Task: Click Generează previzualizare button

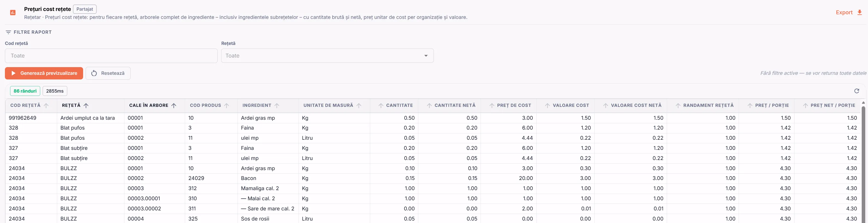Action: point(44,73)
